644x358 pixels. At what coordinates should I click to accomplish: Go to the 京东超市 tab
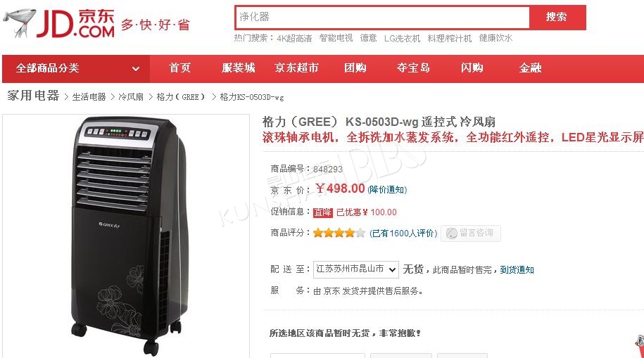click(296, 68)
